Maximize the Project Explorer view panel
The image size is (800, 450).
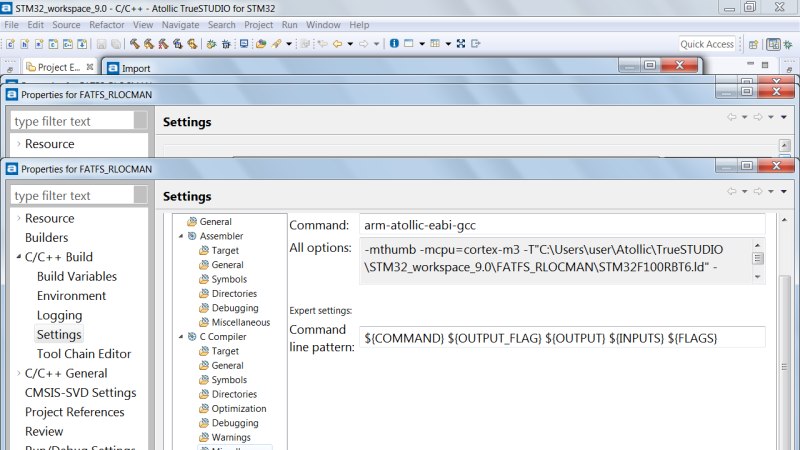pyautogui.click(x=765, y=65)
